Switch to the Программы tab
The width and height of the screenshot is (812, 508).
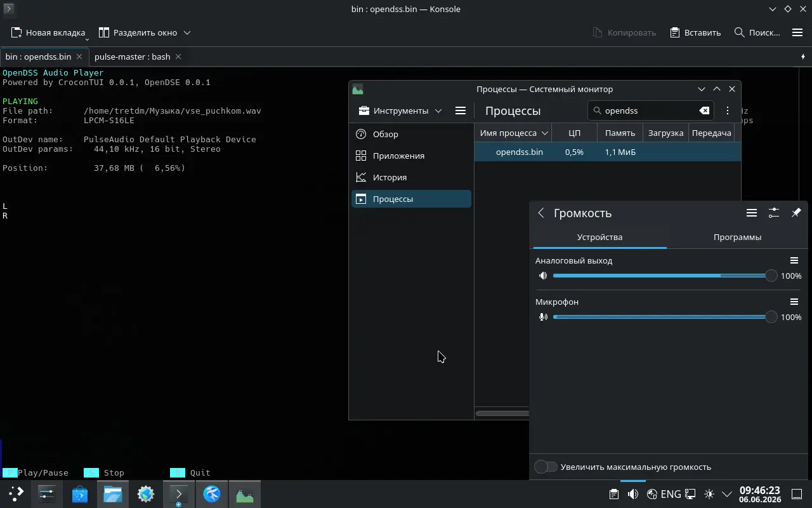click(737, 237)
